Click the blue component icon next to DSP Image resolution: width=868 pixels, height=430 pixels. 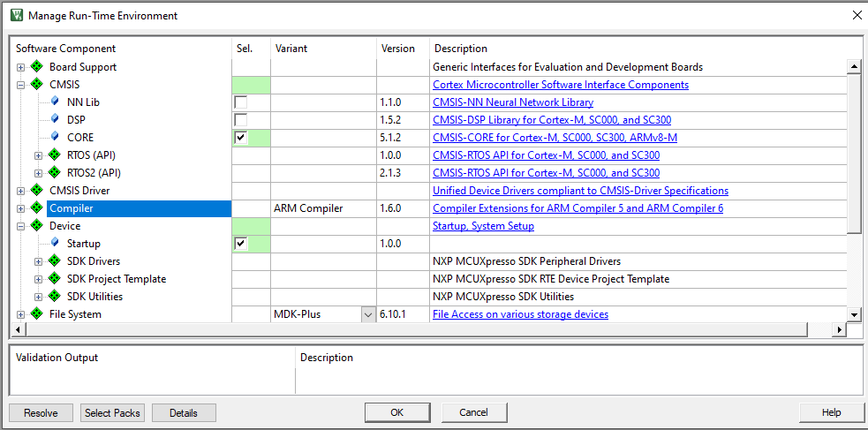coord(55,120)
